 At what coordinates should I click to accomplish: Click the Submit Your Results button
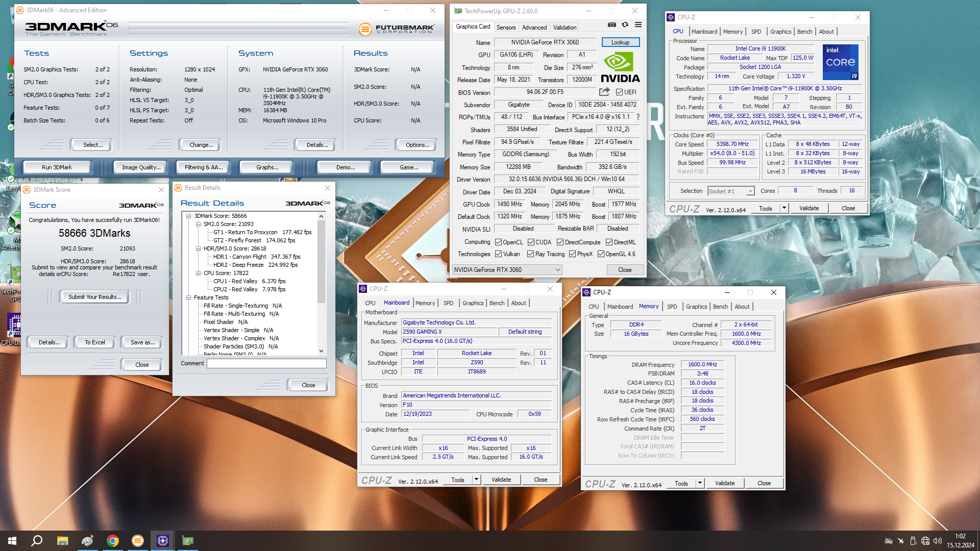click(95, 297)
